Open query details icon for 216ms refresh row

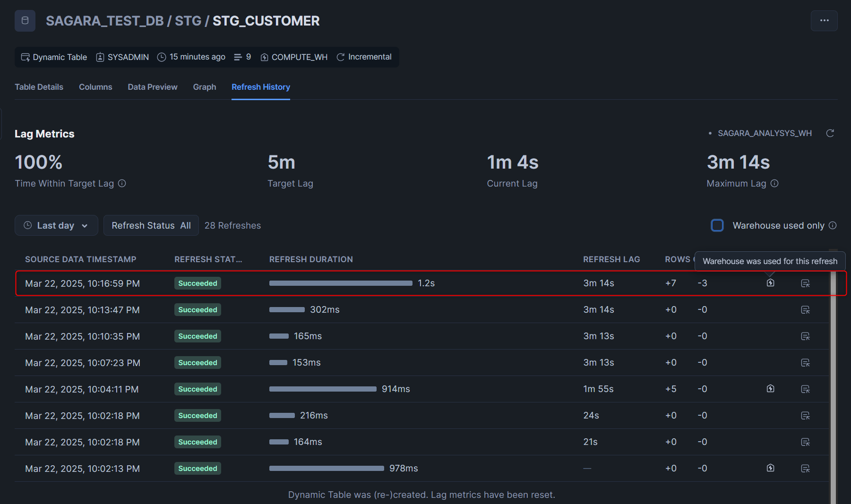(x=806, y=416)
